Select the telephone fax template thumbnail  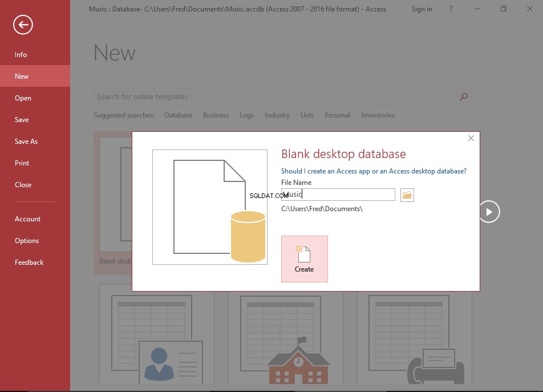pos(415,338)
